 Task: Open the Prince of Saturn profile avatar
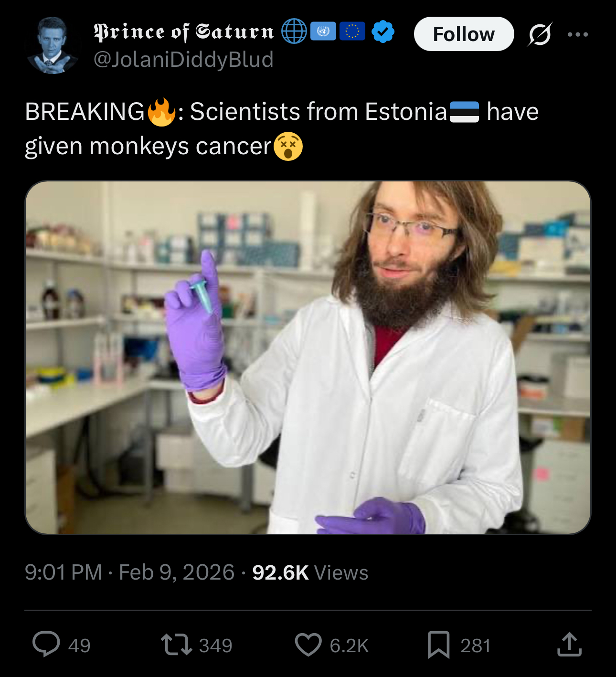tap(52, 45)
